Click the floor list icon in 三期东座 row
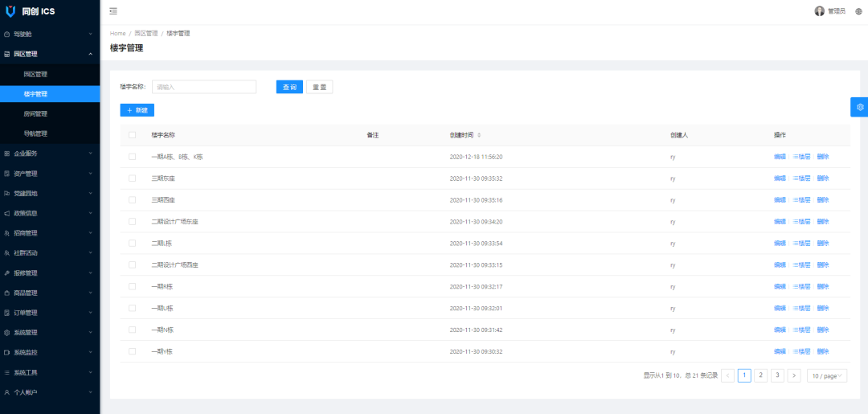 [795, 178]
